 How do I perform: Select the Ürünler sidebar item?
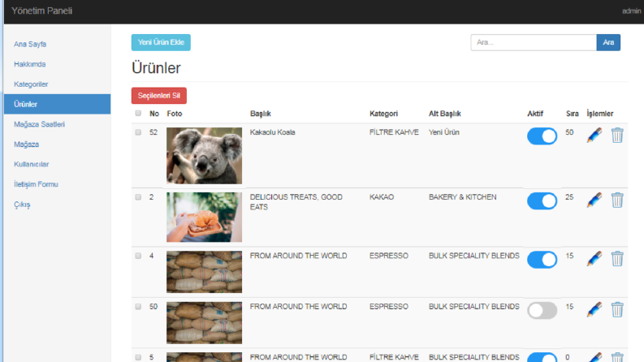tap(57, 104)
